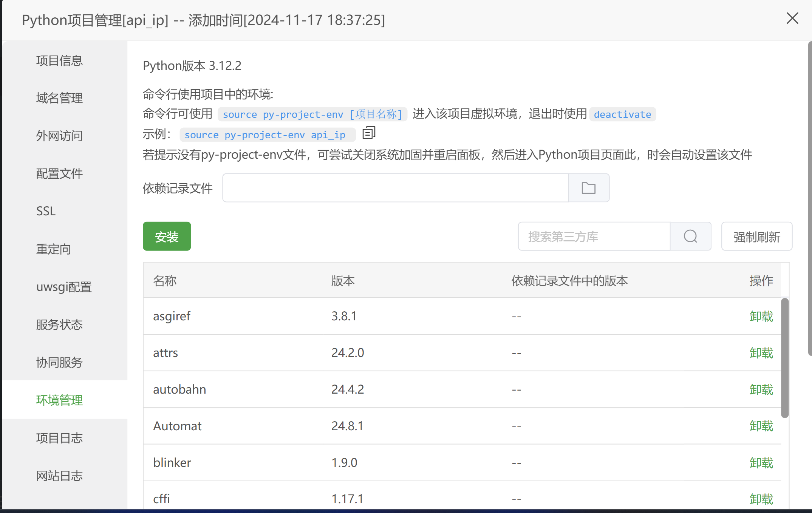
Task: Open the 配置文件 tab
Action: click(x=59, y=174)
